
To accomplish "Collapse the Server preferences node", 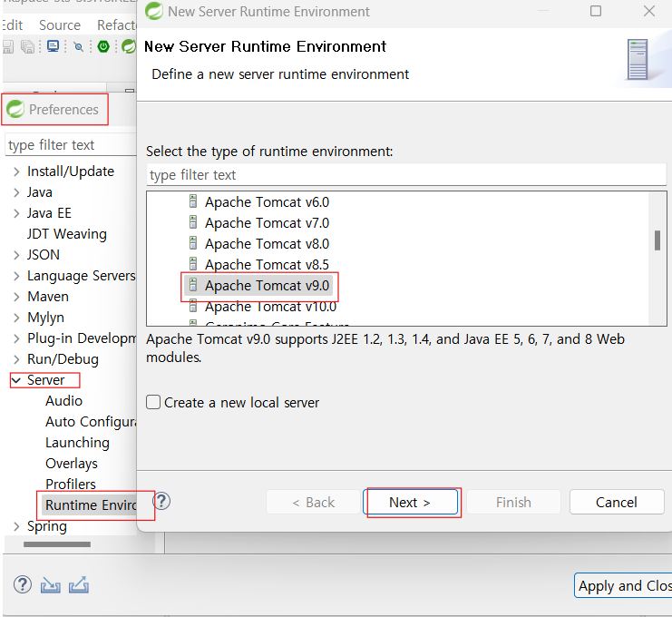I will 16,380.
